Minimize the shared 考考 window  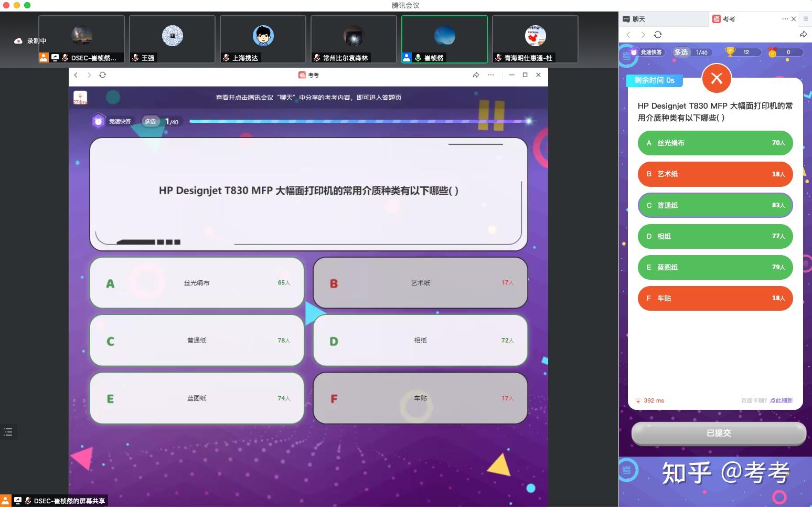[512, 75]
